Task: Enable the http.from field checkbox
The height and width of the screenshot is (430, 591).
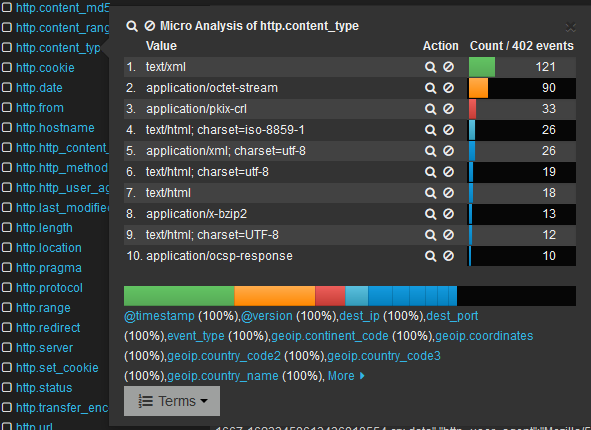Action: pyautogui.click(x=7, y=108)
